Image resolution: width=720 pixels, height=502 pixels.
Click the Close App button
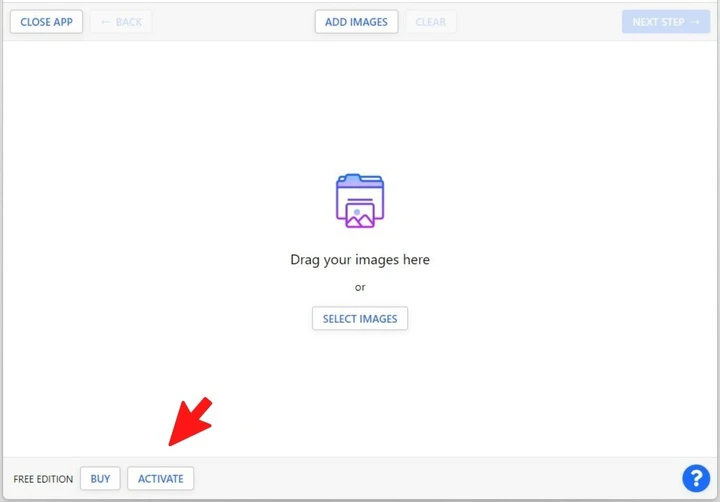coord(46,22)
